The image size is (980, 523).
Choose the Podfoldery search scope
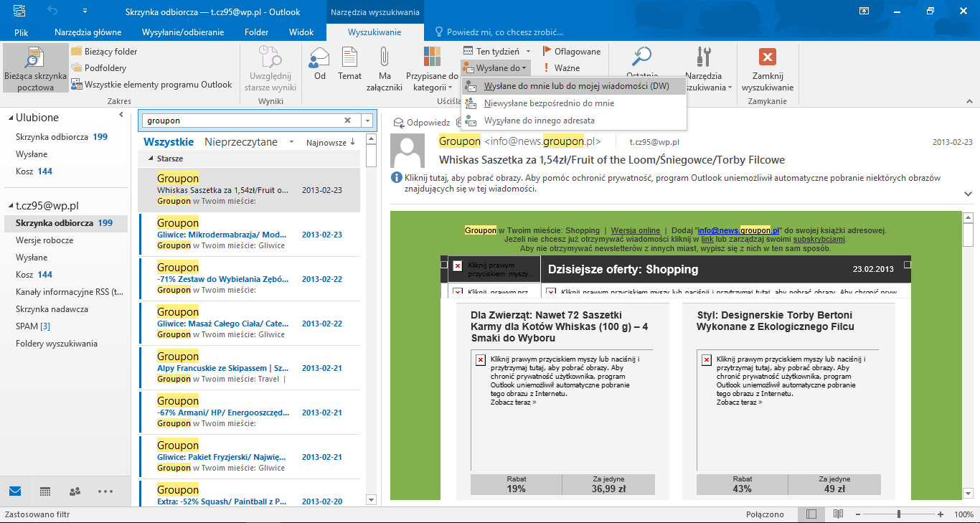pos(98,68)
